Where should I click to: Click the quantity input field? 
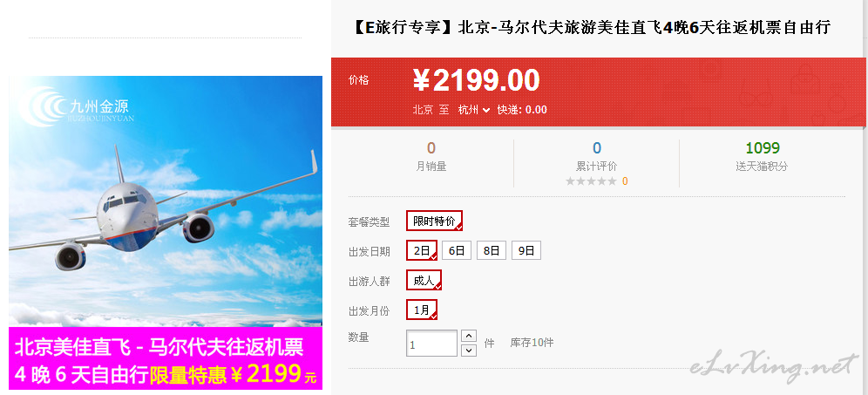(431, 344)
